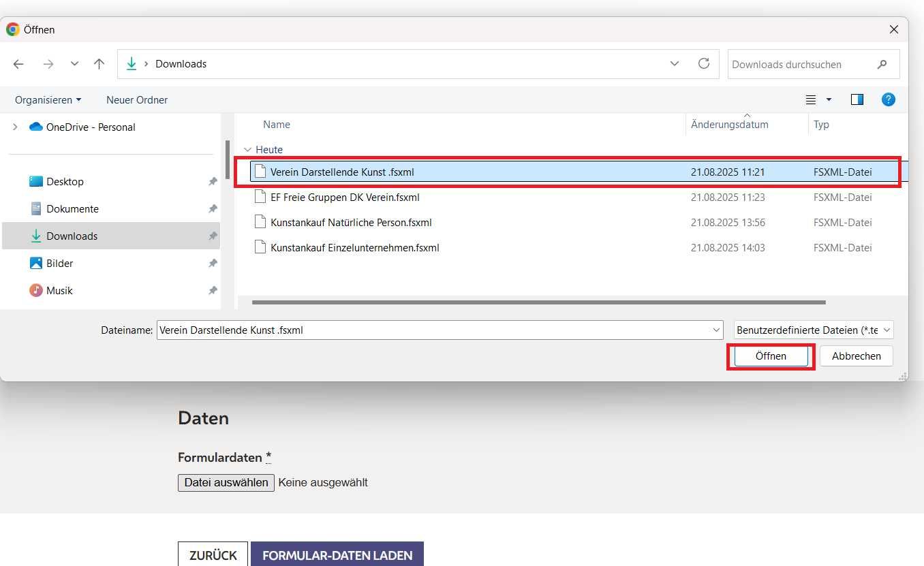Screen dimensions: 924x566
Task: Open the file type filter dropdown
Action: [814, 330]
